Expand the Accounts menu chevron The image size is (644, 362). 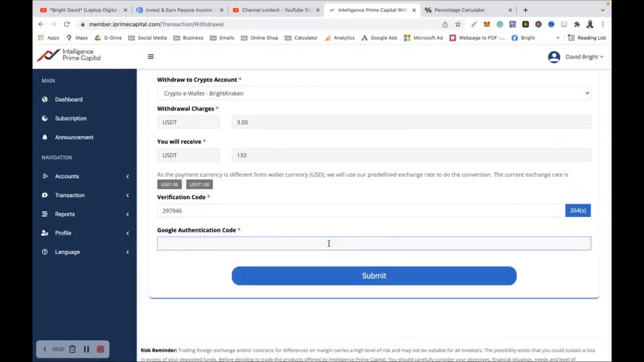127,176
